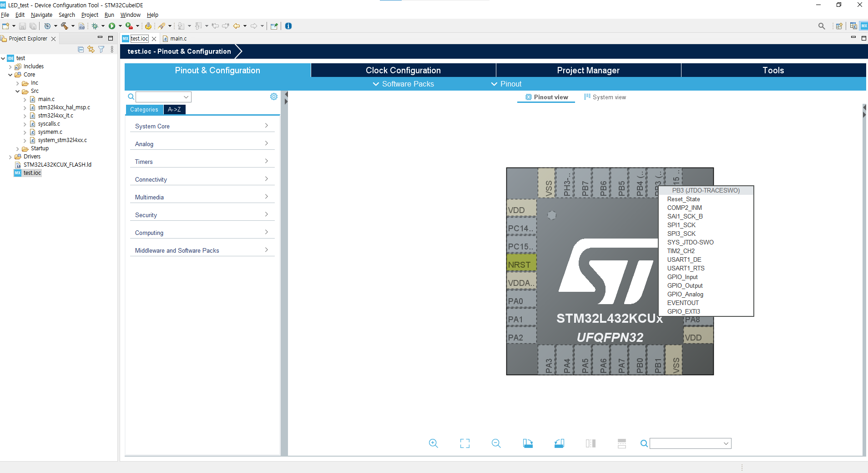Click the search icon beside pin search box
Screen dimensions: 868x473
(x=644, y=443)
